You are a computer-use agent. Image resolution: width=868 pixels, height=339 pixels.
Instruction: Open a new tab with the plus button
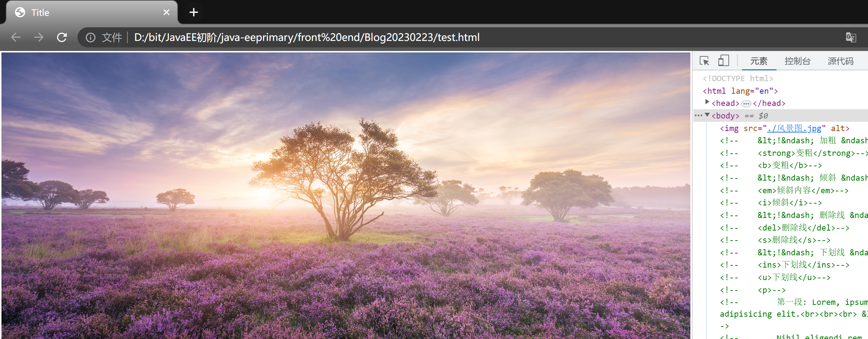click(x=194, y=13)
